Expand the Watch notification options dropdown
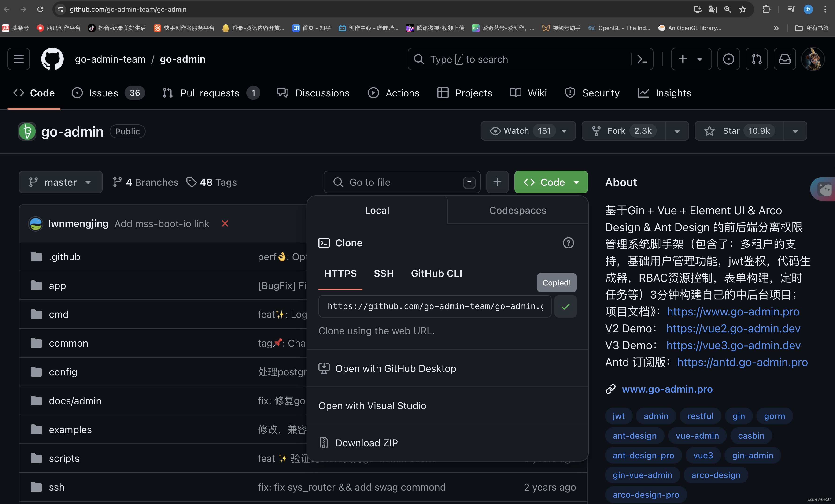Screen dimensions: 835x504 coord(564,131)
